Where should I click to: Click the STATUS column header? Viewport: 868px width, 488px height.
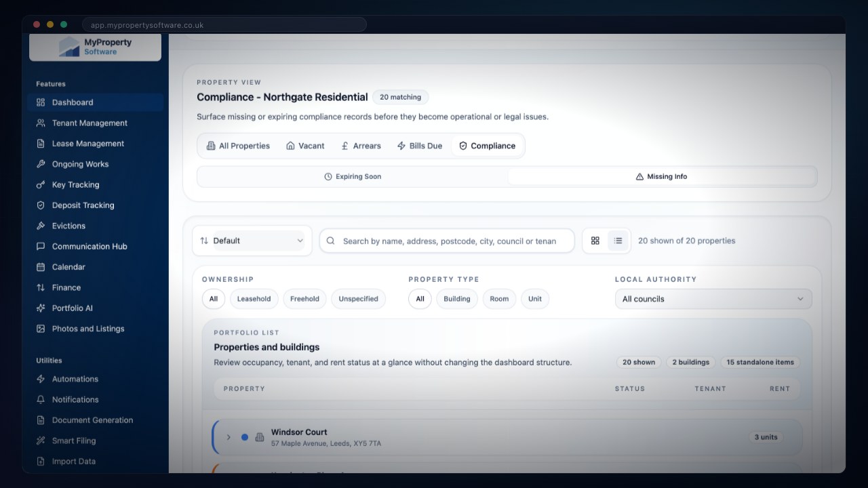(630, 388)
